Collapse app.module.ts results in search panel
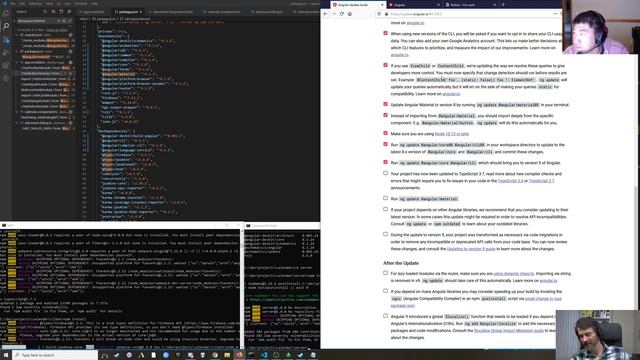This screenshot has height=360, width=640. point(17,63)
